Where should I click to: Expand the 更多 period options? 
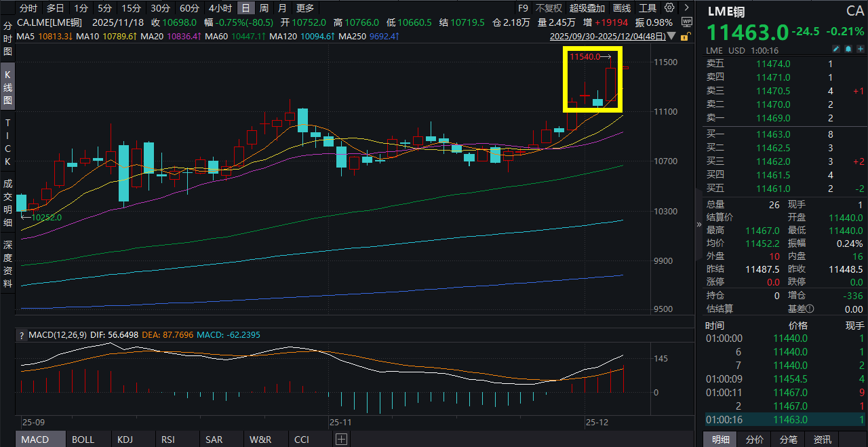pyautogui.click(x=305, y=8)
